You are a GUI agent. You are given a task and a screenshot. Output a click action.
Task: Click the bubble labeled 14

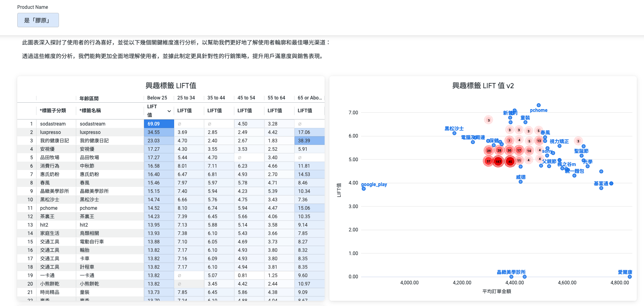(x=529, y=151)
